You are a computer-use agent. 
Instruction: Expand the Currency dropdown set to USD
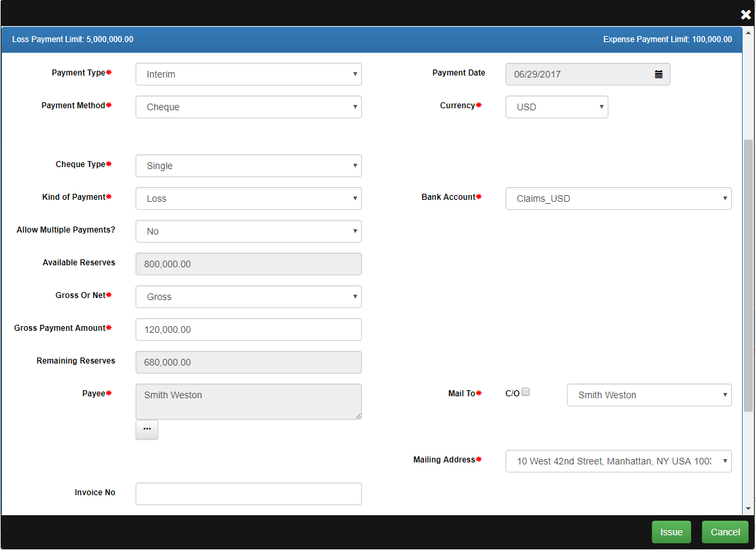(x=556, y=107)
